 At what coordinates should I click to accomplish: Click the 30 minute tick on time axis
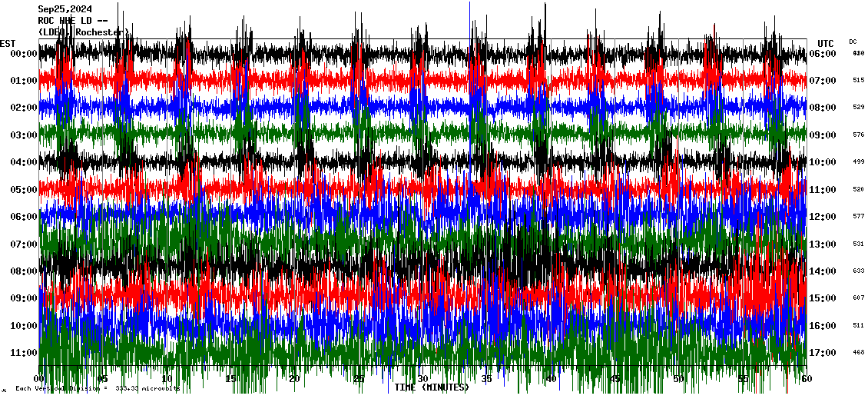click(422, 379)
